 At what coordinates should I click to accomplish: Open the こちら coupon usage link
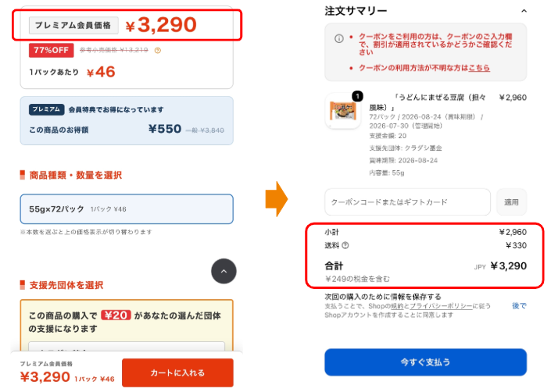click(x=479, y=68)
